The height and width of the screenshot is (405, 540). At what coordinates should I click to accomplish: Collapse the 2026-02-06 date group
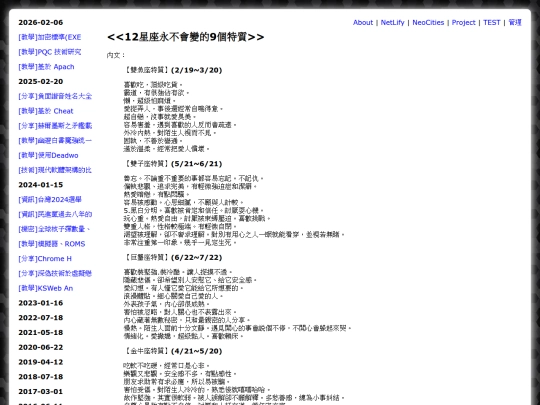pyautogui.click(x=41, y=22)
